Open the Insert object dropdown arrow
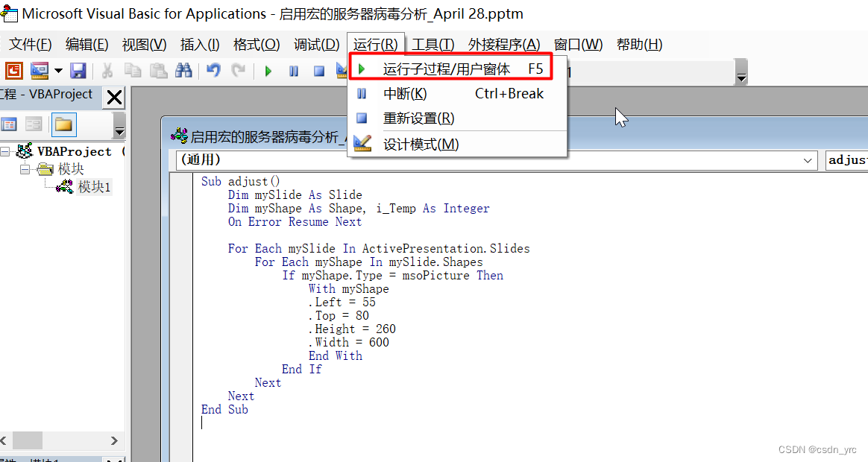Viewport: 868px width, 462px height. tap(58, 71)
